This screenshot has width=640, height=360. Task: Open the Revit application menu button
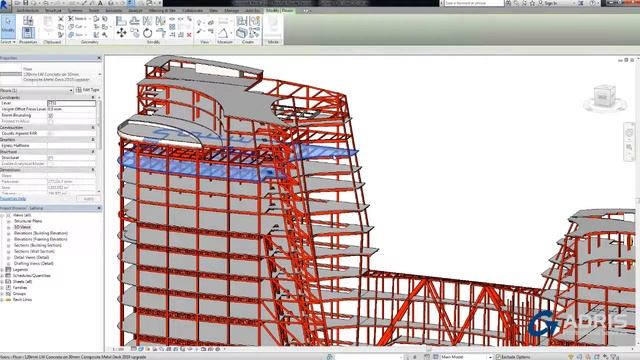pos(5,5)
